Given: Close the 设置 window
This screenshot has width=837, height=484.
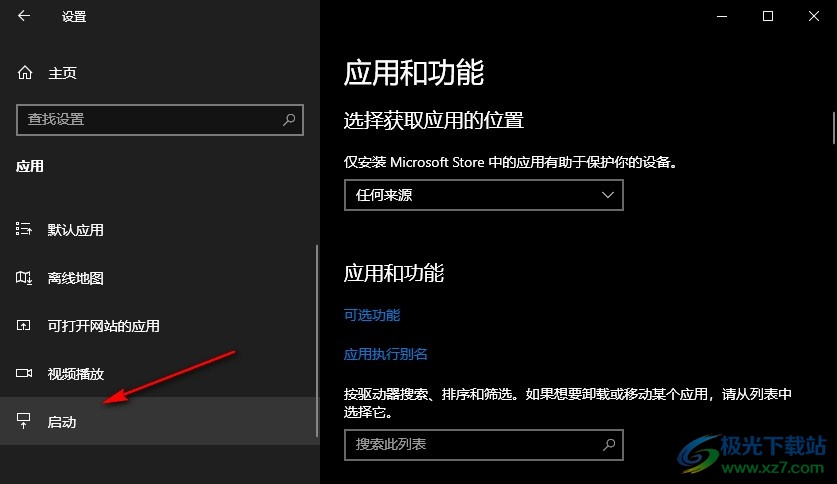Looking at the screenshot, I should (814, 17).
